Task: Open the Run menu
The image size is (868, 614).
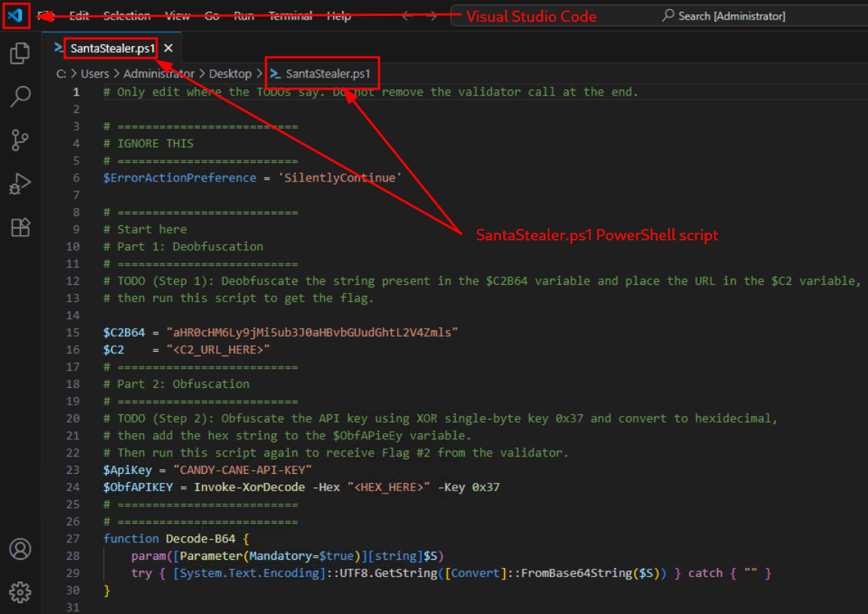Action: (243, 15)
